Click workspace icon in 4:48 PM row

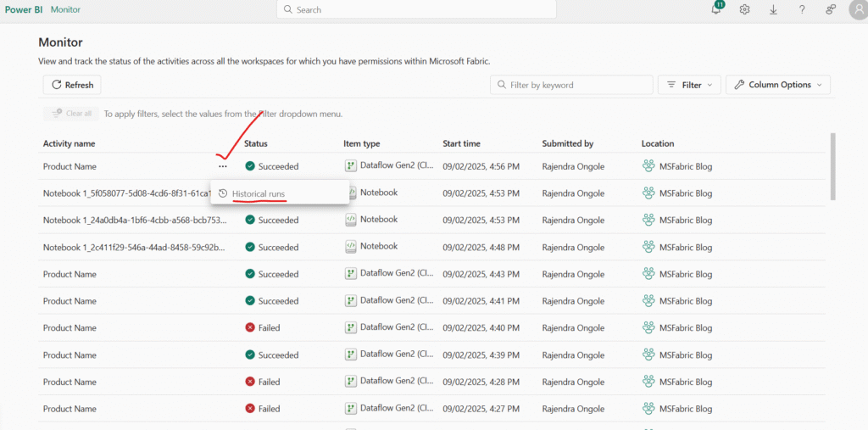(648, 247)
